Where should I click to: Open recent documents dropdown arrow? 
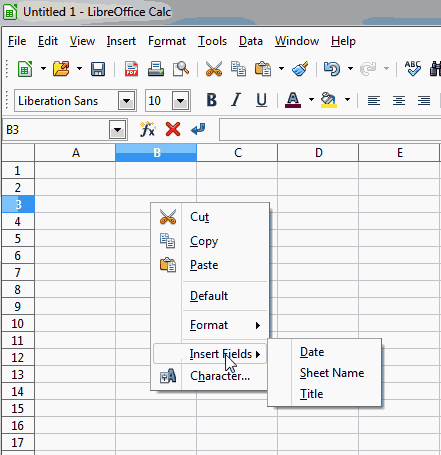pos(79,69)
